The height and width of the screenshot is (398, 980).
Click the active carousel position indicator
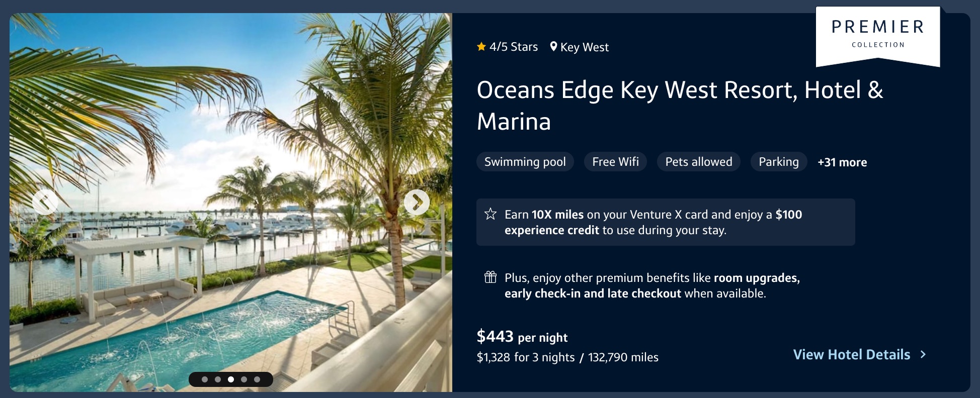(x=231, y=380)
